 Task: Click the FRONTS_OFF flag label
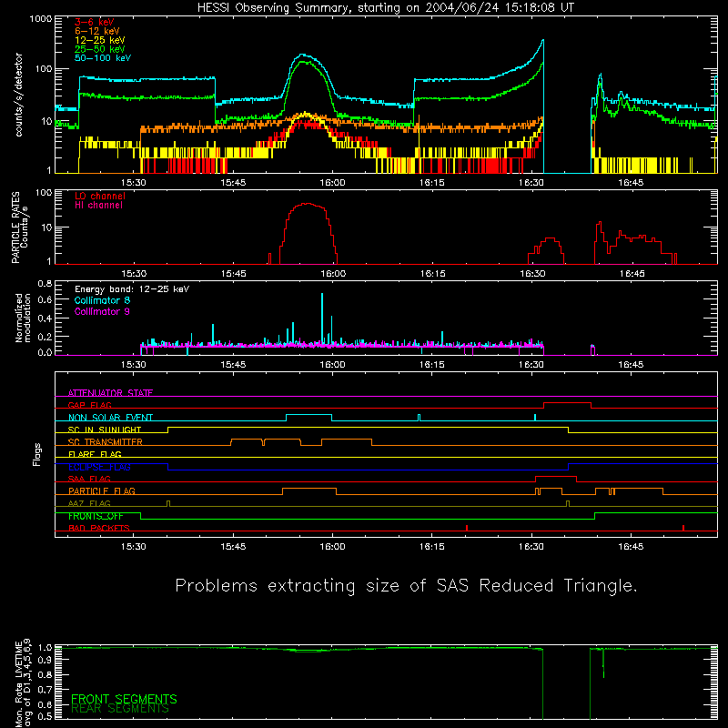click(x=96, y=516)
